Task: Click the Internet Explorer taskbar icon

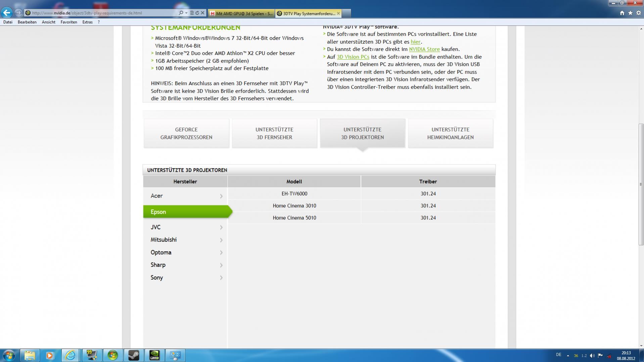Action: pyautogui.click(x=70, y=355)
